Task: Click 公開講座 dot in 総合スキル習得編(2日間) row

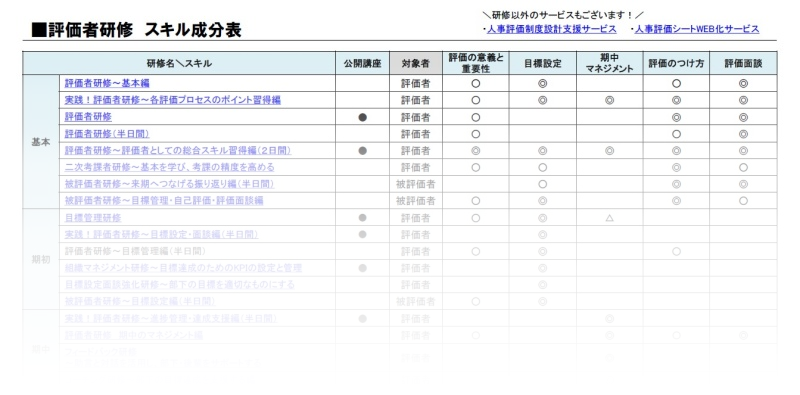Action: 363,151
